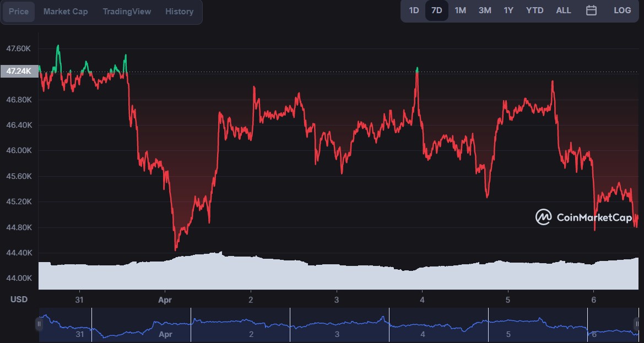Open the TradingView tab
The width and height of the screenshot is (644, 343).
click(x=127, y=12)
